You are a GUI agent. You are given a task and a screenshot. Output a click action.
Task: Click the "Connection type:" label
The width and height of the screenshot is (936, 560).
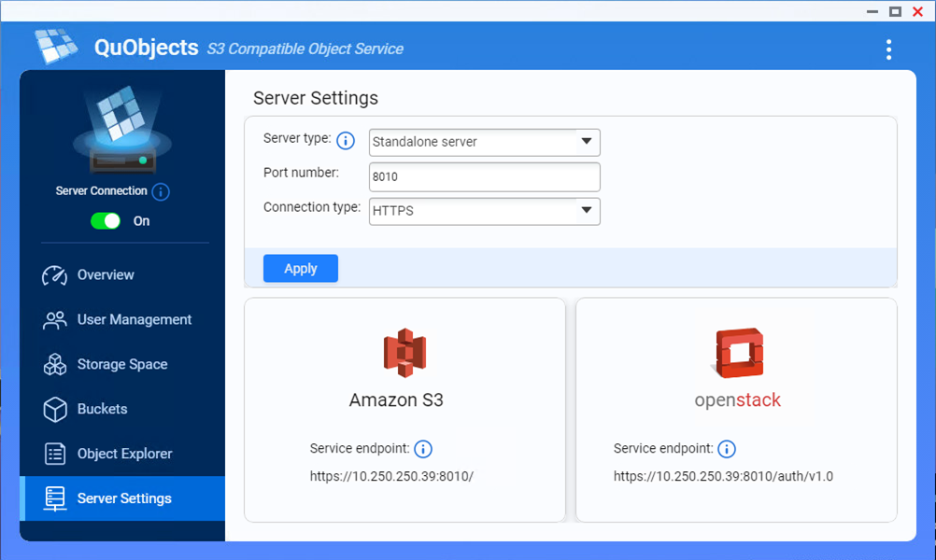coord(312,207)
